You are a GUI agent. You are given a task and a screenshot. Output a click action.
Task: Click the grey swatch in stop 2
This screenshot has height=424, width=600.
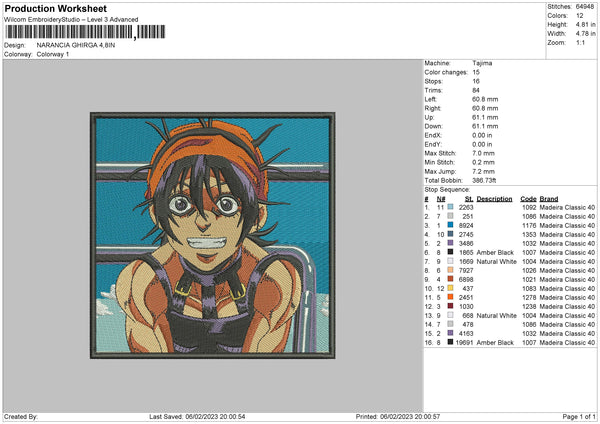point(450,216)
